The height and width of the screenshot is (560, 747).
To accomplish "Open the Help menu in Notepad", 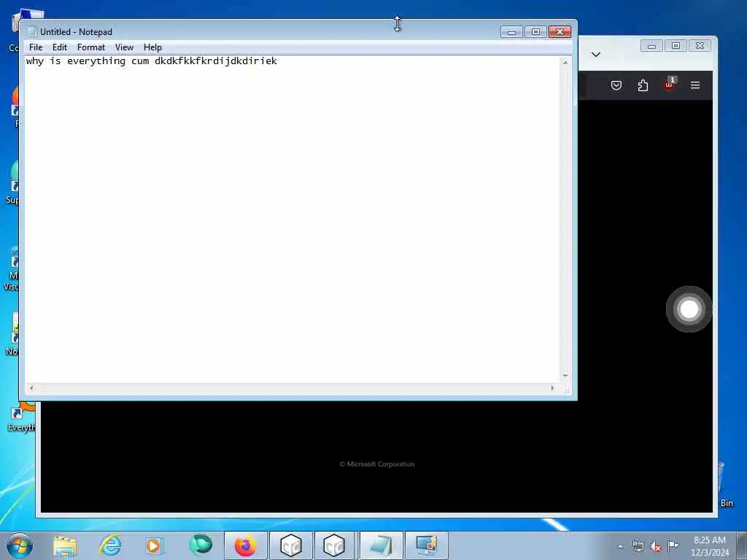I will coord(153,47).
